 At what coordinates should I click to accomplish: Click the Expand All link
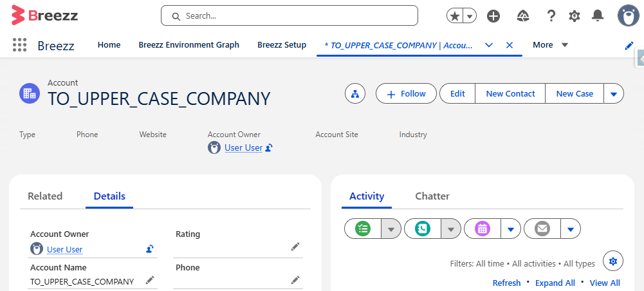(555, 283)
